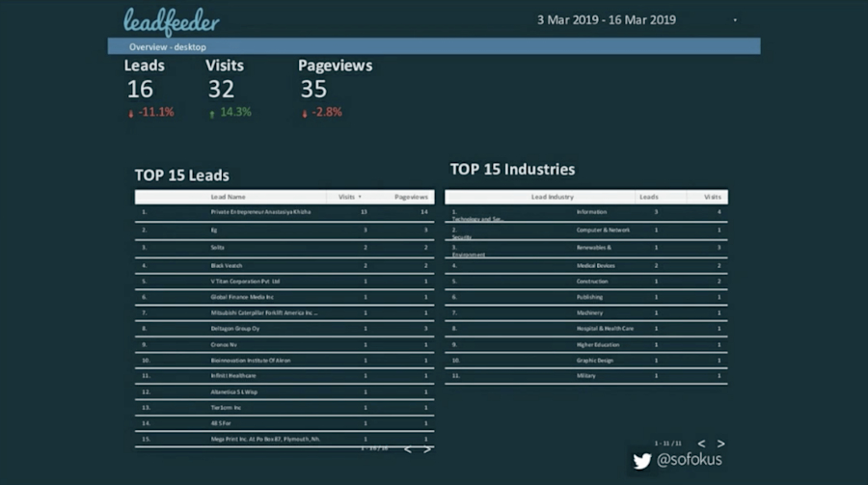Select the Military industry row
The width and height of the screenshot is (868, 485).
(586, 376)
